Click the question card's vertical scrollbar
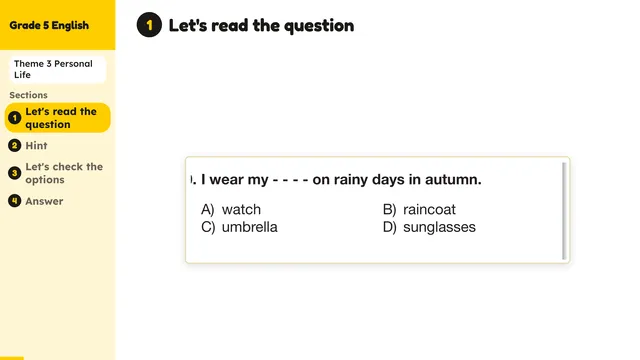The height and width of the screenshot is (360, 640). (564, 211)
